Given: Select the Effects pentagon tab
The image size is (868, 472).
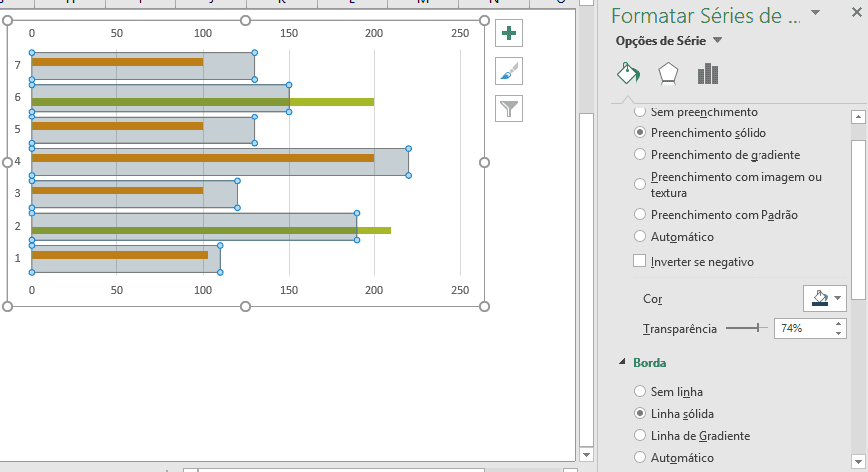Looking at the screenshot, I should click(668, 73).
